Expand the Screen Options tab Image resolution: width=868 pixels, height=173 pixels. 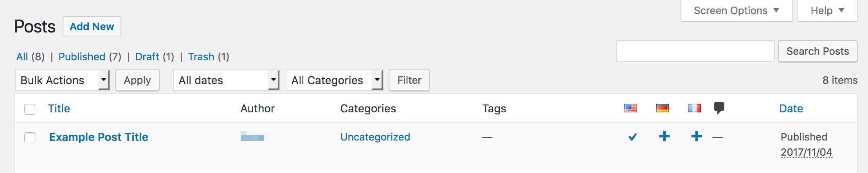click(736, 11)
